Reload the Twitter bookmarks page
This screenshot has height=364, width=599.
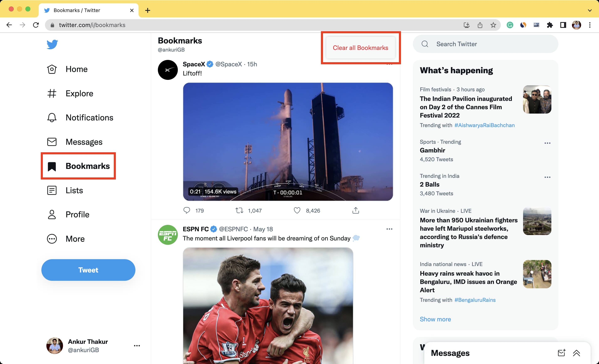click(x=36, y=25)
